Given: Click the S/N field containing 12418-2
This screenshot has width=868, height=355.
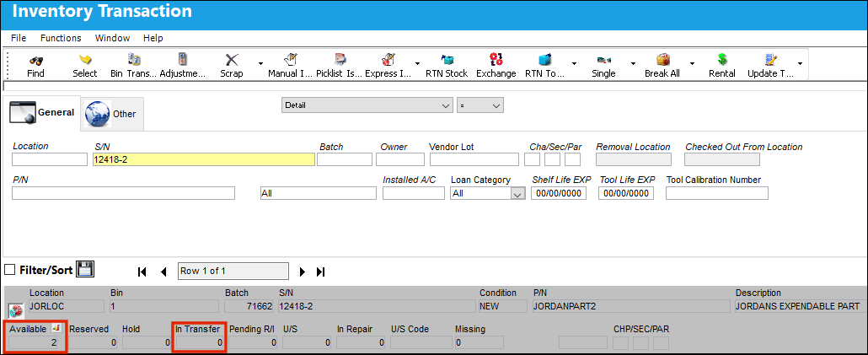Looking at the screenshot, I should (204, 159).
